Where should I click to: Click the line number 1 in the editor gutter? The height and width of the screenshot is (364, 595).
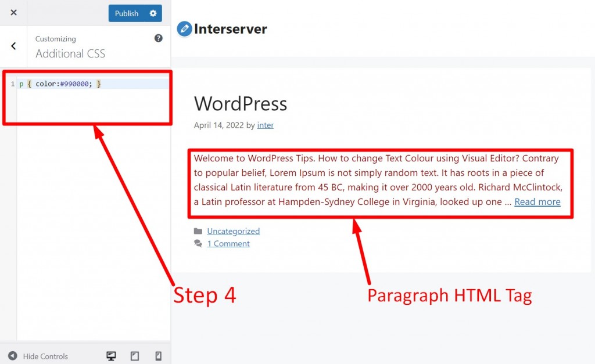(13, 84)
